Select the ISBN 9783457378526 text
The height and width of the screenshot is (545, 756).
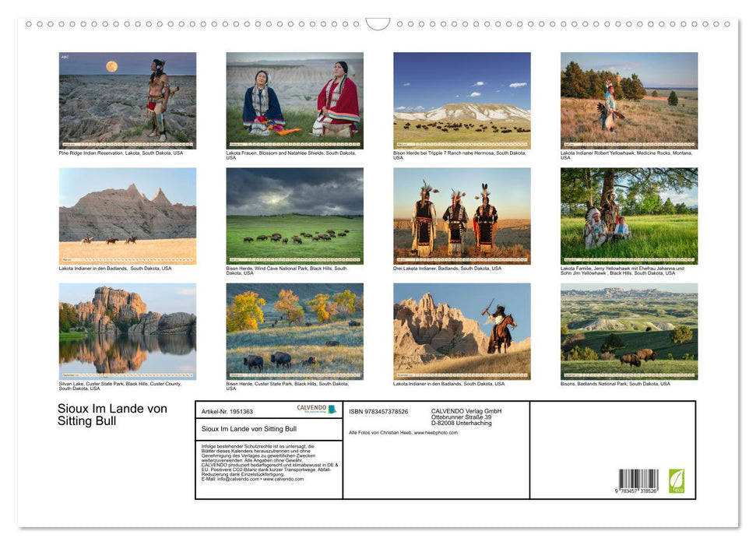pos(378,412)
